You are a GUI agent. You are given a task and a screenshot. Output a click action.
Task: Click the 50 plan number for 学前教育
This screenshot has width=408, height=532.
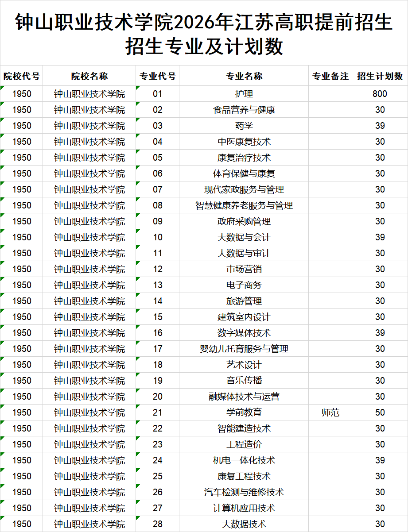[380, 412]
